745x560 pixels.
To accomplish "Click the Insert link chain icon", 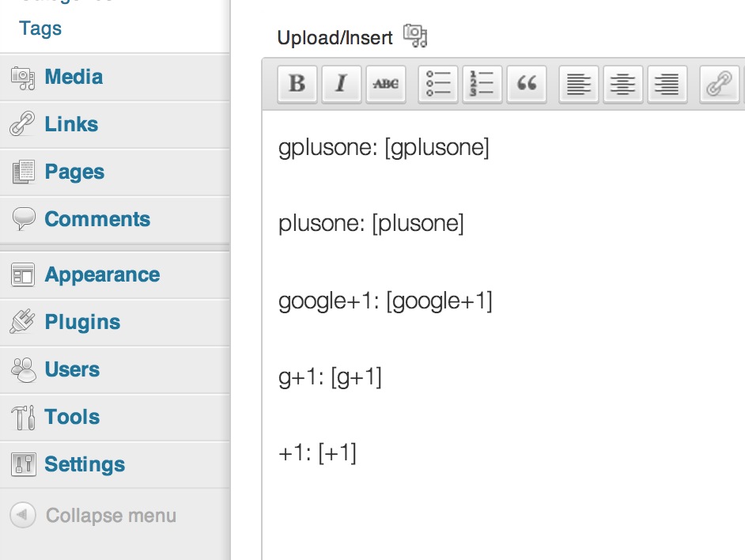I will (719, 84).
